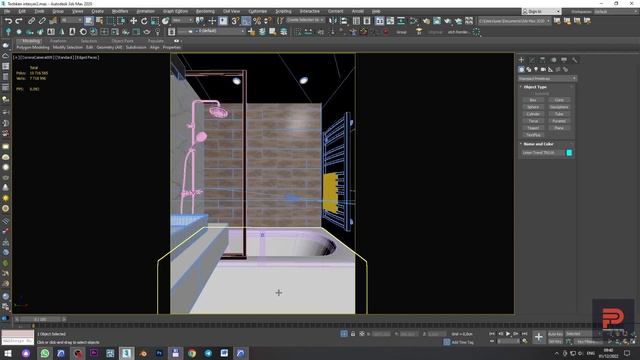Image resolution: width=640 pixels, height=360 pixels.
Task: Open Google Chrome from the taskbar
Action: click(x=192, y=353)
